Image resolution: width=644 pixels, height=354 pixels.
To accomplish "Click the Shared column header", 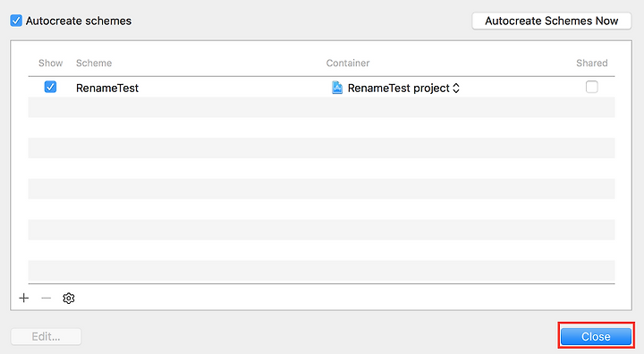I will point(592,63).
